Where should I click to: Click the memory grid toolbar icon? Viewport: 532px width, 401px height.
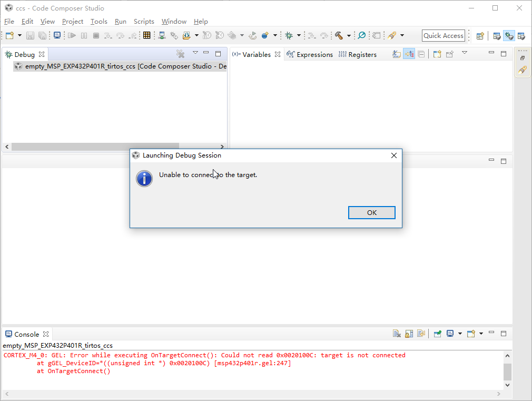[146, 35]
